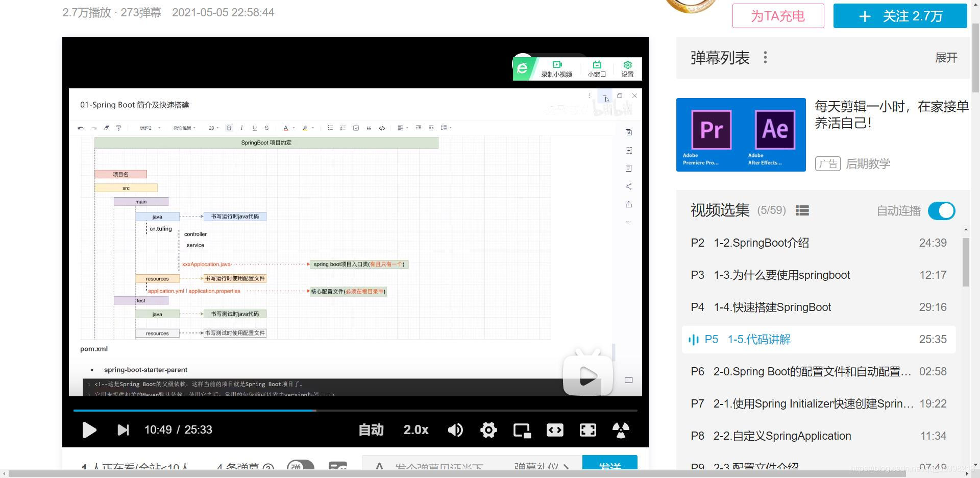Select episode P7 Spring Initializer快速创建
The image size is (980, 478).
[x=819, y=404]
